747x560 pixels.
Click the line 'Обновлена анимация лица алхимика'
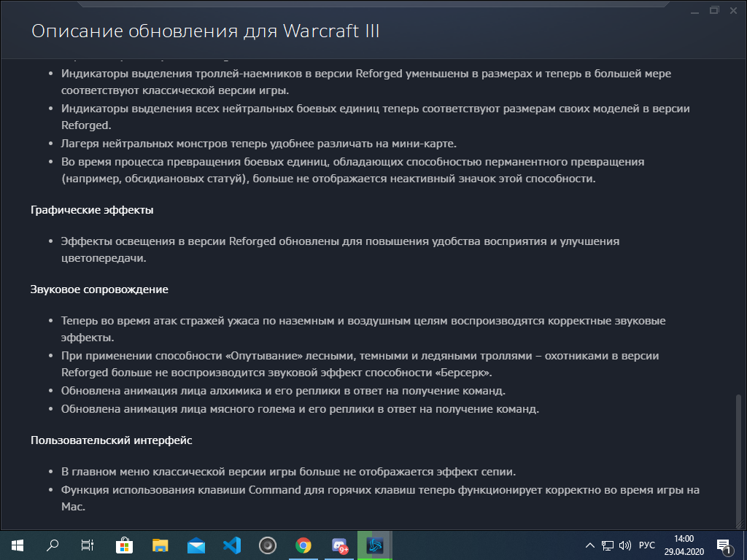point(283,391)
